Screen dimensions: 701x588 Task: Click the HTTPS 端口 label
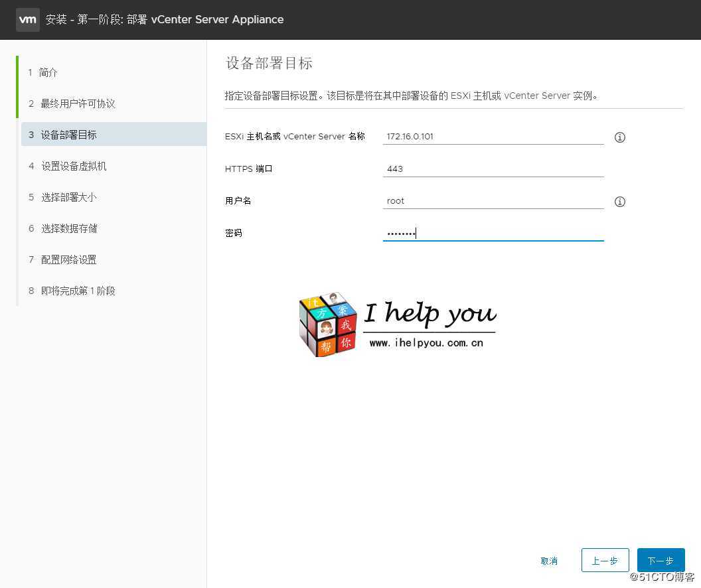(x=248, y=169)
